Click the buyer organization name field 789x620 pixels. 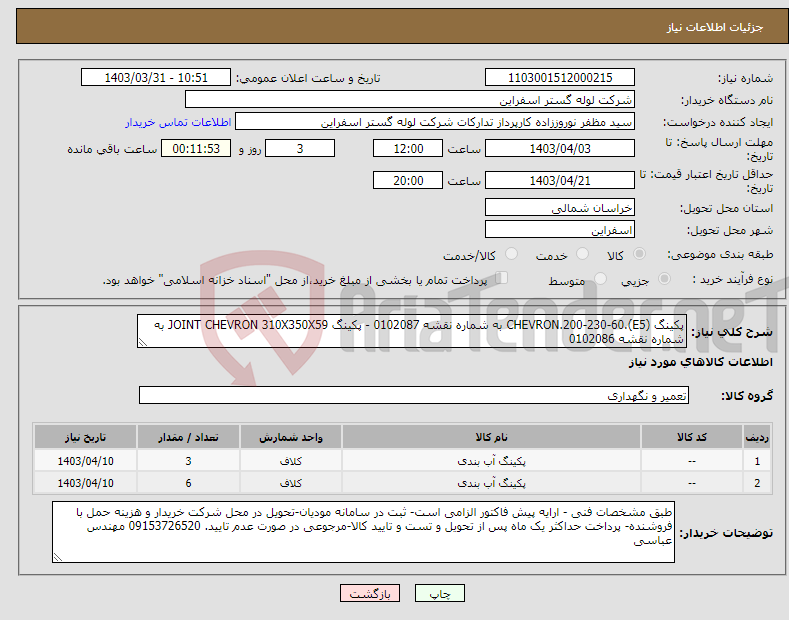(x=410, y=100)
